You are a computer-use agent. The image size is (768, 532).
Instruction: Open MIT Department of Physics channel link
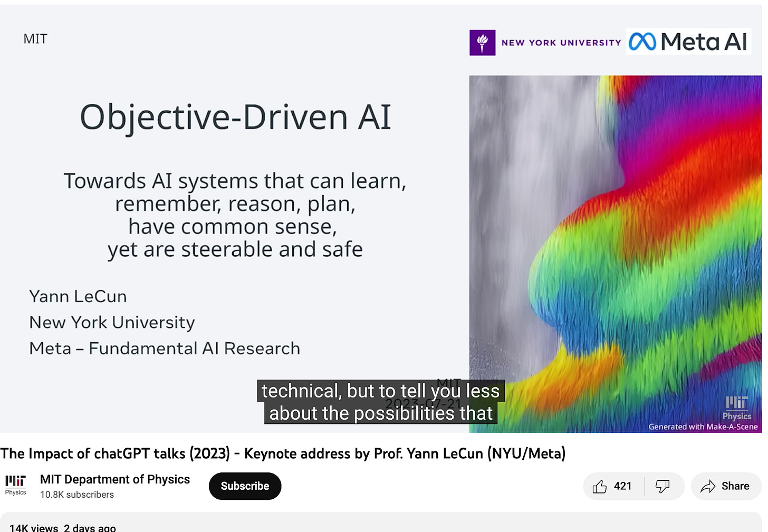click(x=115, y=479)
